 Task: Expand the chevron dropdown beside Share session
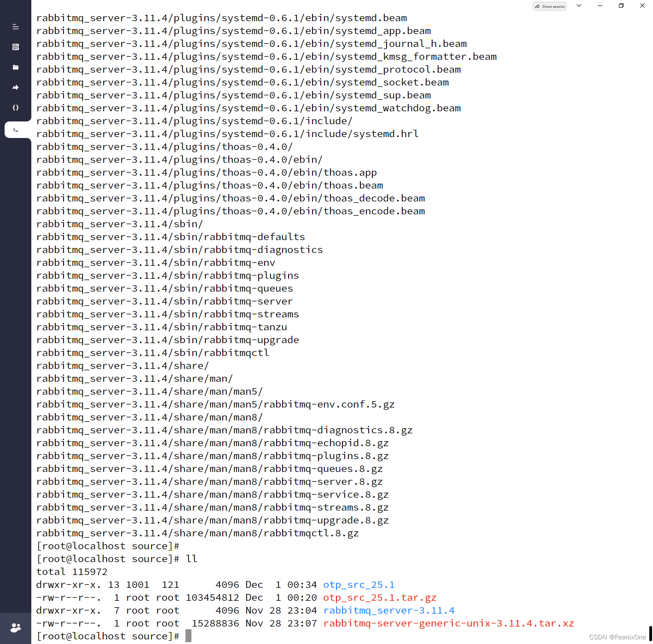579,6
